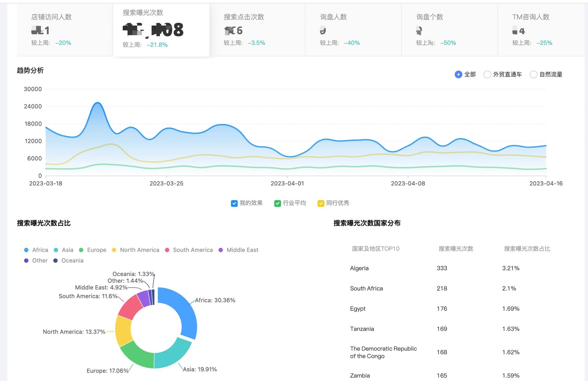Click the Europe 17.06% donut label
The height and width of the screenshot is (381, 588).
107,371
